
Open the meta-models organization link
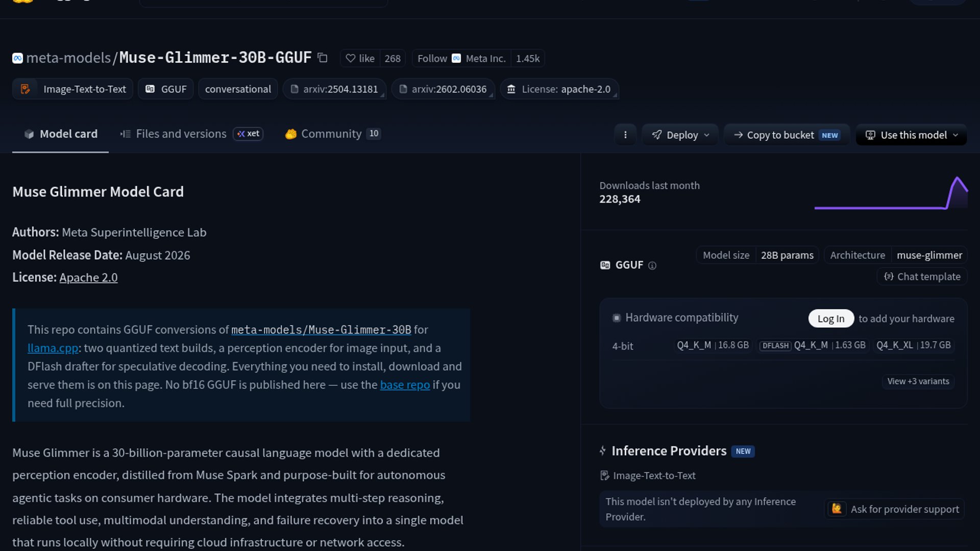click(x=68, y=58)
